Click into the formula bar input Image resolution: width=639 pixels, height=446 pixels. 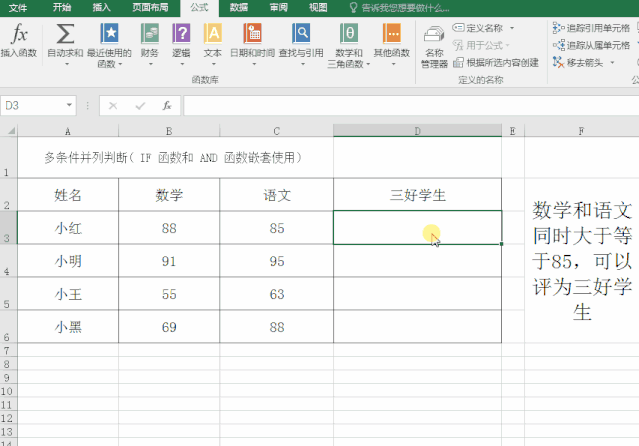(411, 106)
